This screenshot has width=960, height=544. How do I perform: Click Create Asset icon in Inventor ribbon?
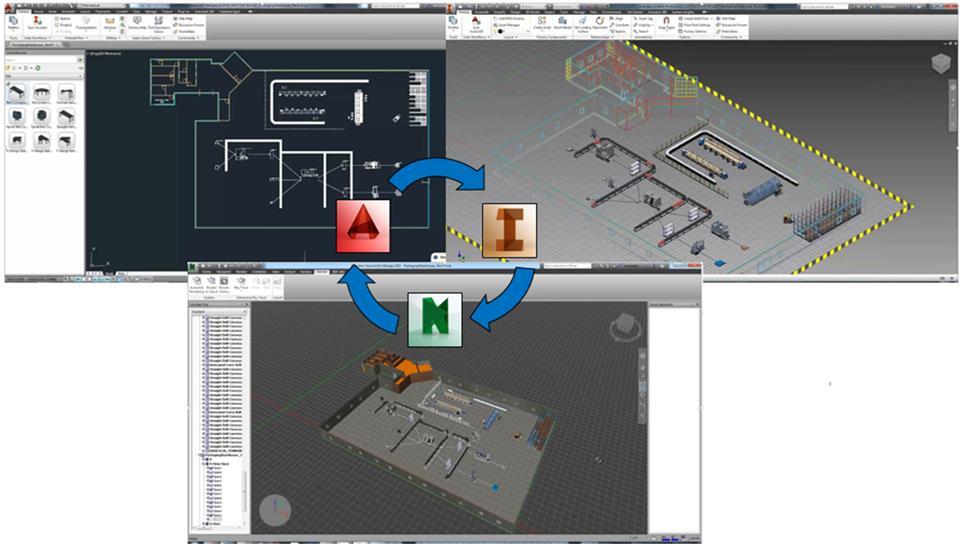(x=542, y=23)
